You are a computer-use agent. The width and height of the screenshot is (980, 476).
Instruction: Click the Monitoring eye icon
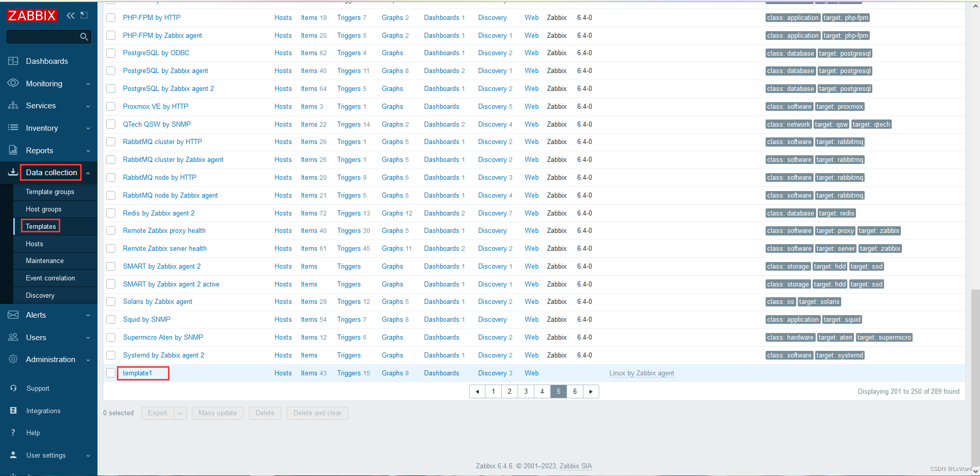(13, 83)
